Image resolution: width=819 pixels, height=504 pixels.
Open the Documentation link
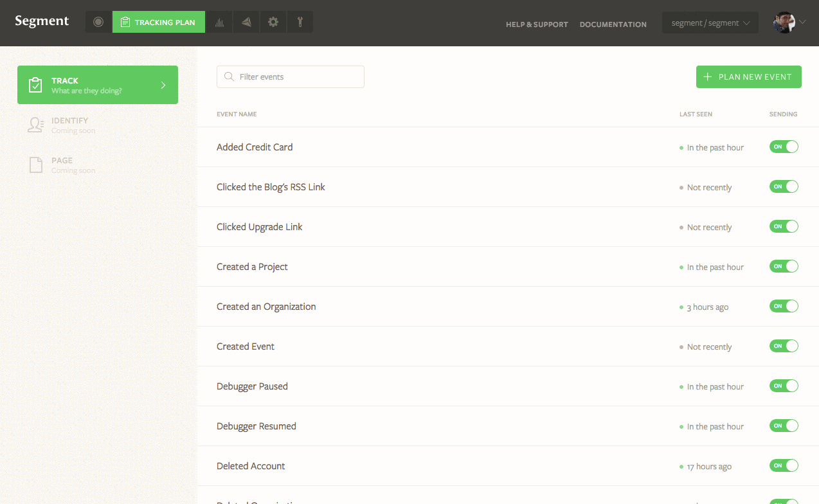coord(613,24)
